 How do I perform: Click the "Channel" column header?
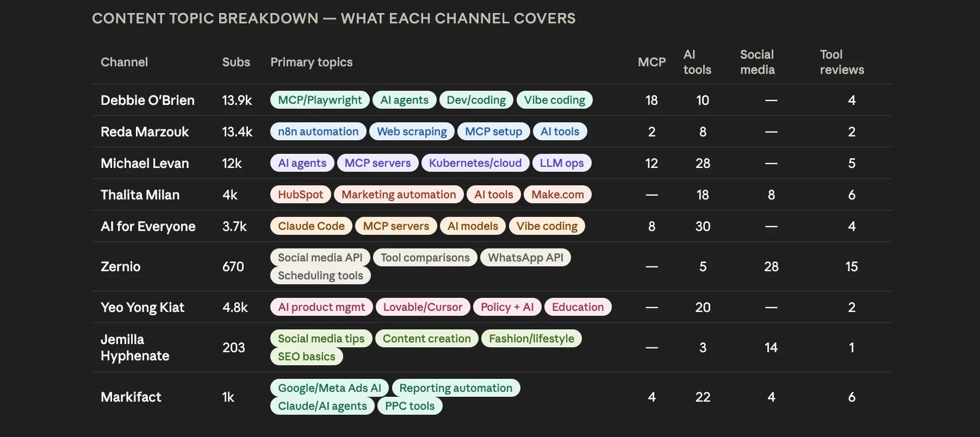[124, 62]
